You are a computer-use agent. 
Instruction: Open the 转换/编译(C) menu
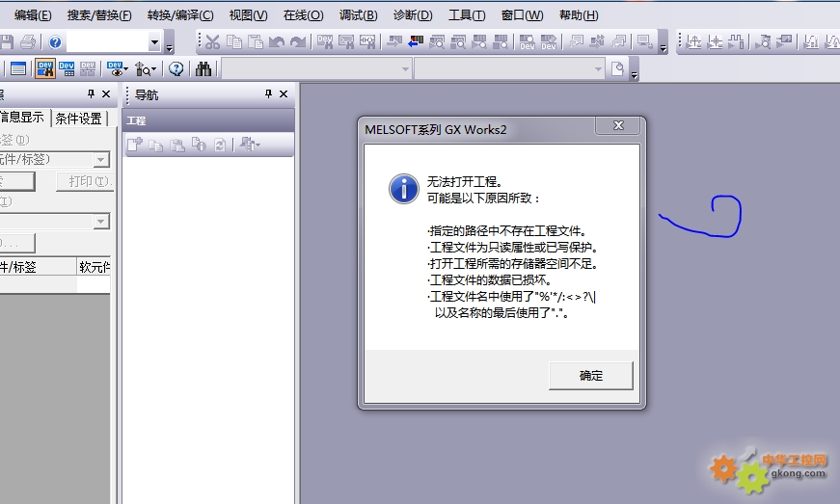click(x=180, y=15)
